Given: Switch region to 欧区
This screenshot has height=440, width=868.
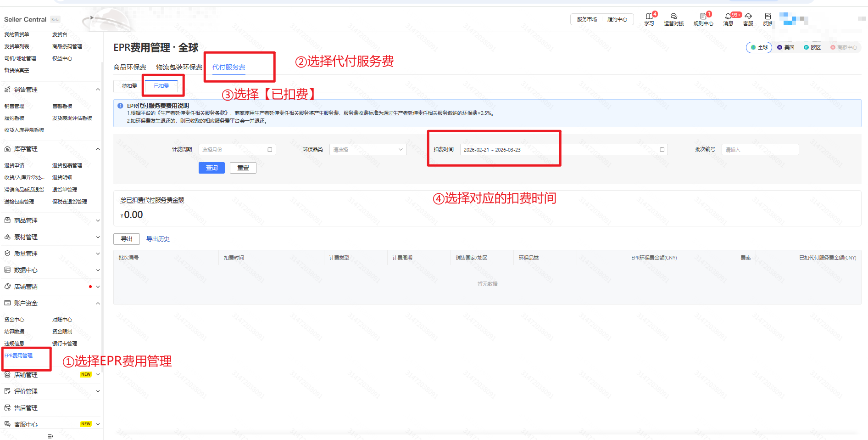Looking at the screenshot, I should tap(812, 47).
